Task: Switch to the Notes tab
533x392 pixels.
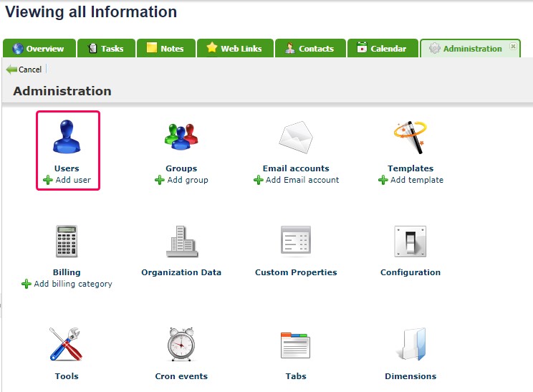Action: [x=166, y=48]
